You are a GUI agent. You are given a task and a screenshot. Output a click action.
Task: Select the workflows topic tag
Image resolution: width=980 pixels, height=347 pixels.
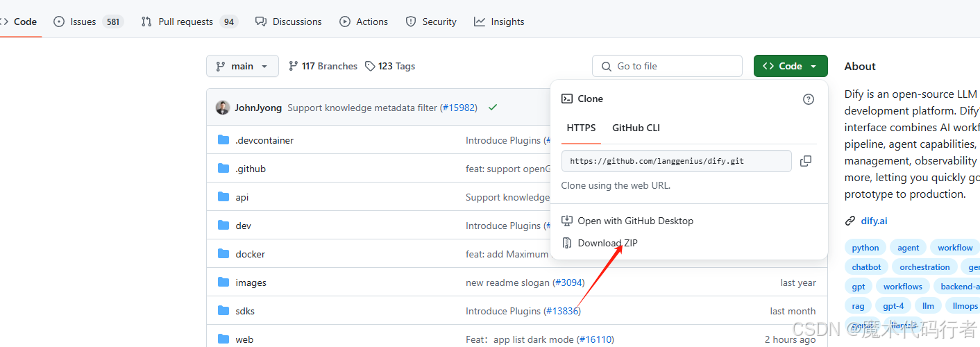903,287
